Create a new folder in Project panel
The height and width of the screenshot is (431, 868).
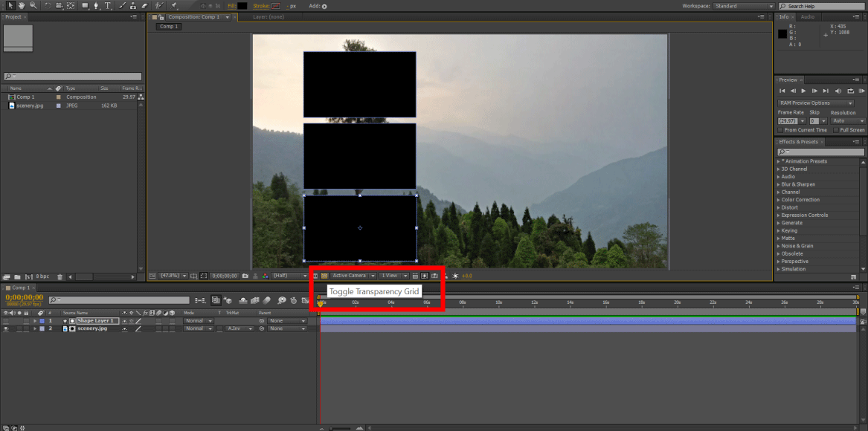tap(17, 276)
